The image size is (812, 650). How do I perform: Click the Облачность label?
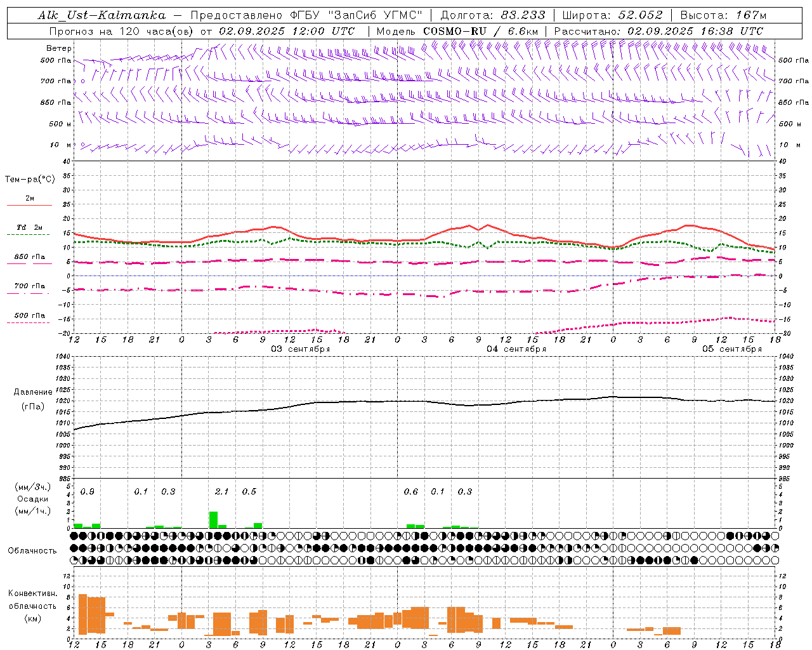coord(32,550)
